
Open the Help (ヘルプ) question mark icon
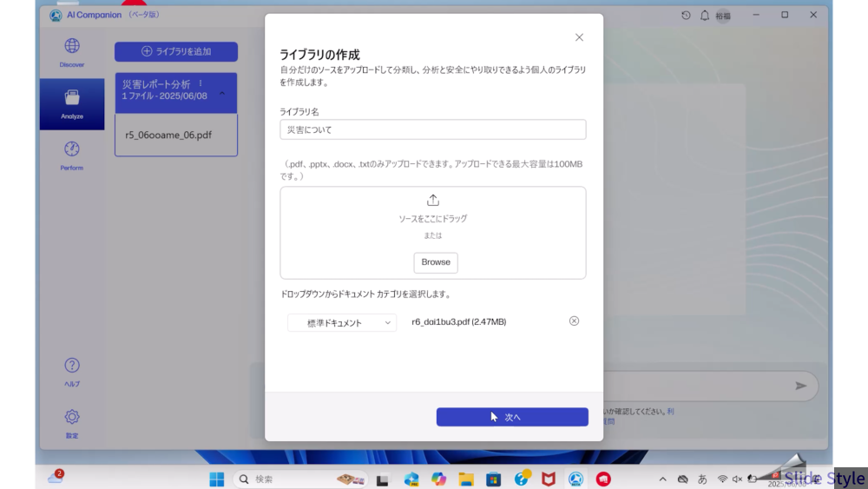72,366
